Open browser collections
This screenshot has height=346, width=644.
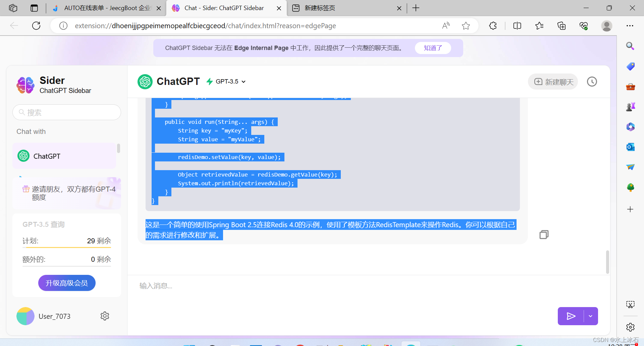[561, 26]
